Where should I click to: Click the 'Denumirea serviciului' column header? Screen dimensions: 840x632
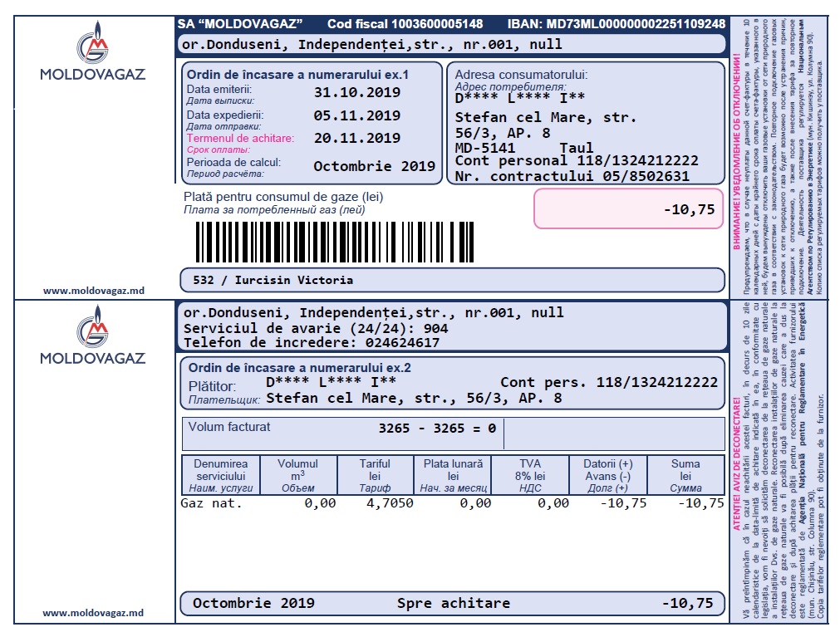(221, 476)
